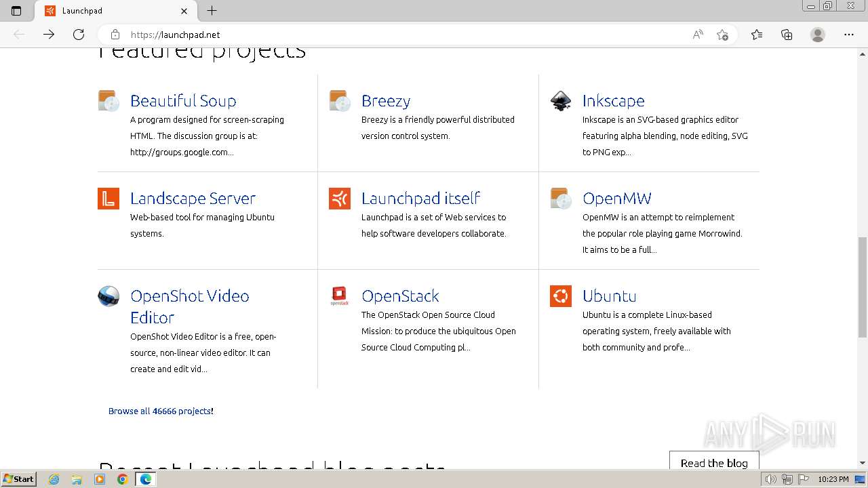Open browser Collections
Image resolution: width=868 pixels, height=488 pixels.
(787, 35)
